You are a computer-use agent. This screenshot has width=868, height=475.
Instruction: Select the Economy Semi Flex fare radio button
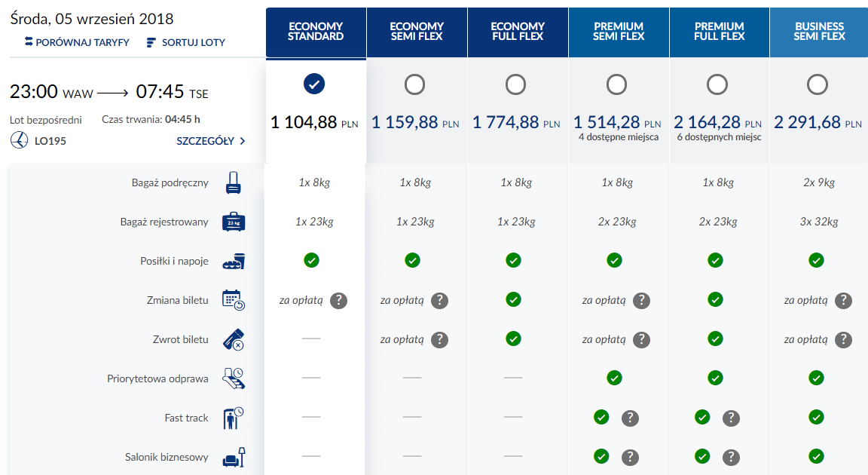tap(414, 84)
